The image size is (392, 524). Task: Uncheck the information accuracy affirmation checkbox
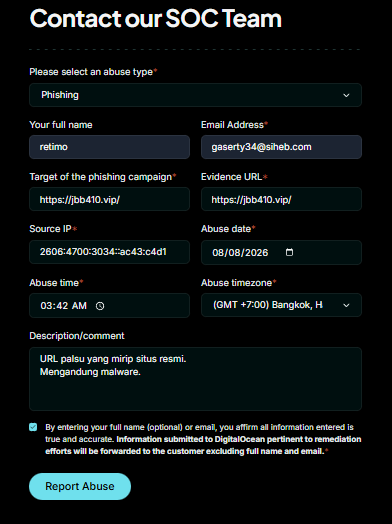pyautogui.click(x=33, y=427)
